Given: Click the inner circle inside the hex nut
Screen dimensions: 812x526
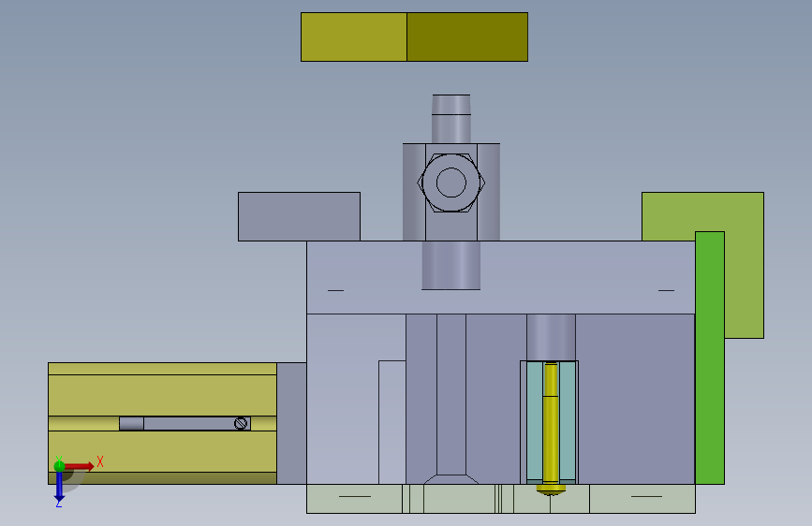Looking at the screenshot, I should click(x=451, y=183).
